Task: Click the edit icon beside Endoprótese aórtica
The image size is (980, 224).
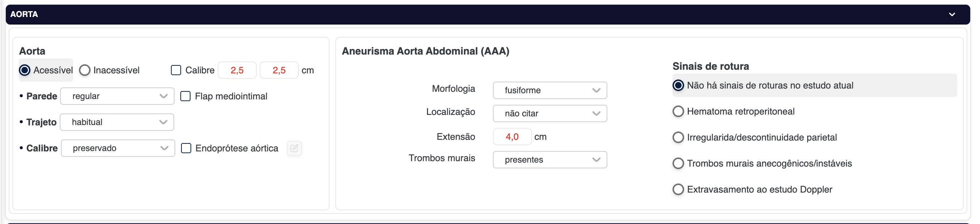Action: [x=294, y=148]
